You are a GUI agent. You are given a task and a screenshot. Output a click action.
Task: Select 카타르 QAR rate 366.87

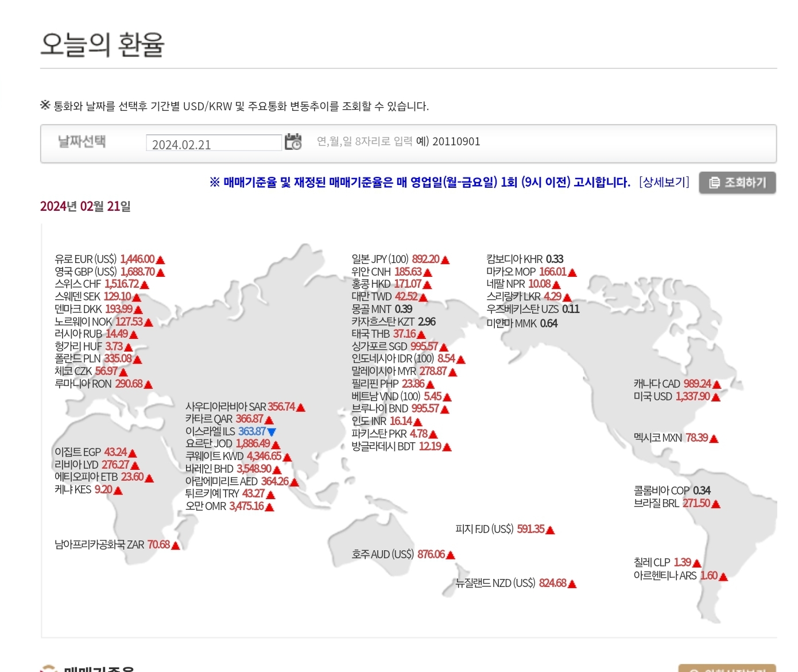(x=249, y=419)
